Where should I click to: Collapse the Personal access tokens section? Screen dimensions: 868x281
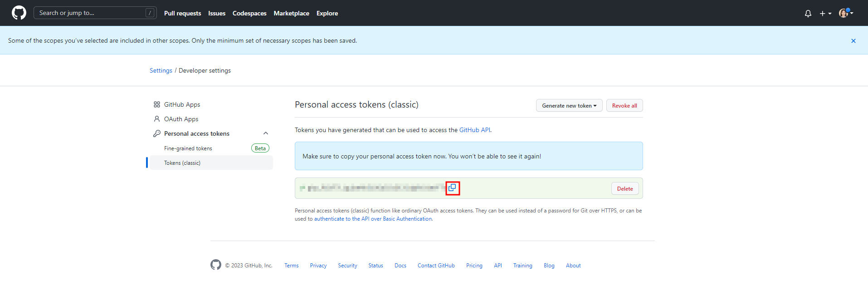(266, 133)
